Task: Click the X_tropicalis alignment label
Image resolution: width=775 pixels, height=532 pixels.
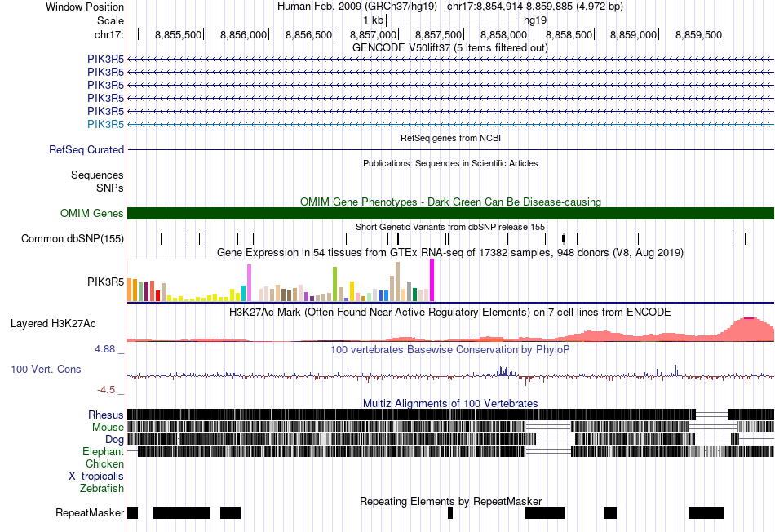Action: click(x=96, y=477)
